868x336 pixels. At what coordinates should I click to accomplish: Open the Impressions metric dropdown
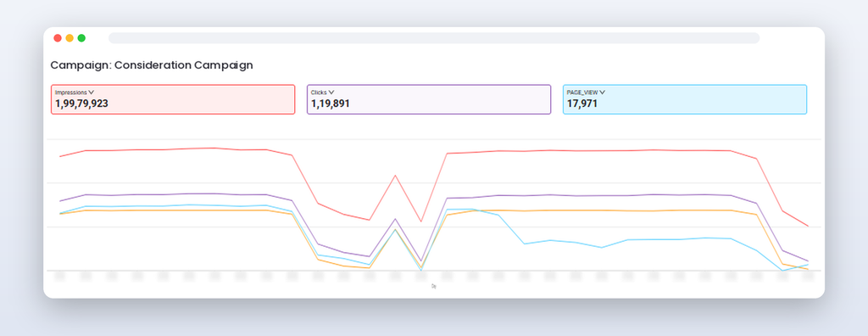[x=75, y=92]
